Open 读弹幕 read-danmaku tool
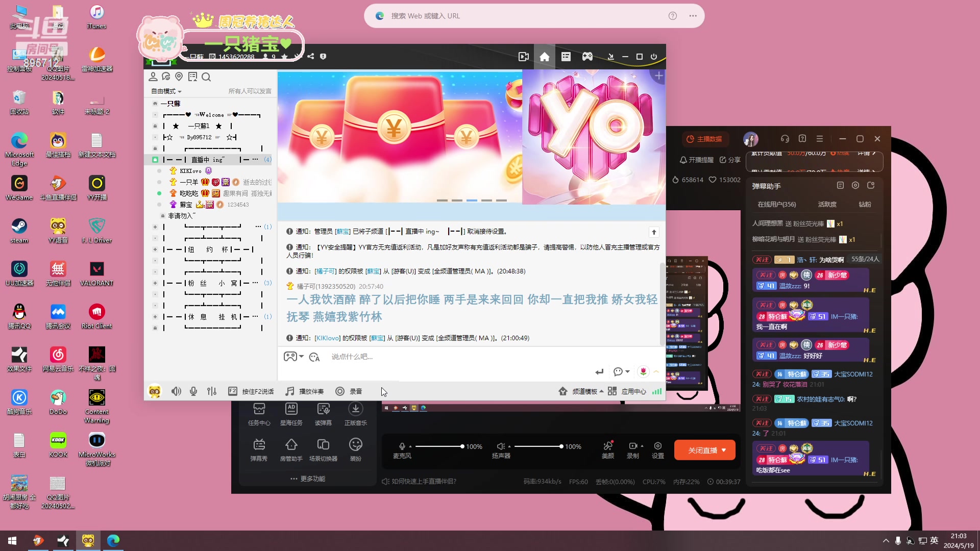Image resolution: width=980 pixels, height=551 pixels. [x=323, y=413]
